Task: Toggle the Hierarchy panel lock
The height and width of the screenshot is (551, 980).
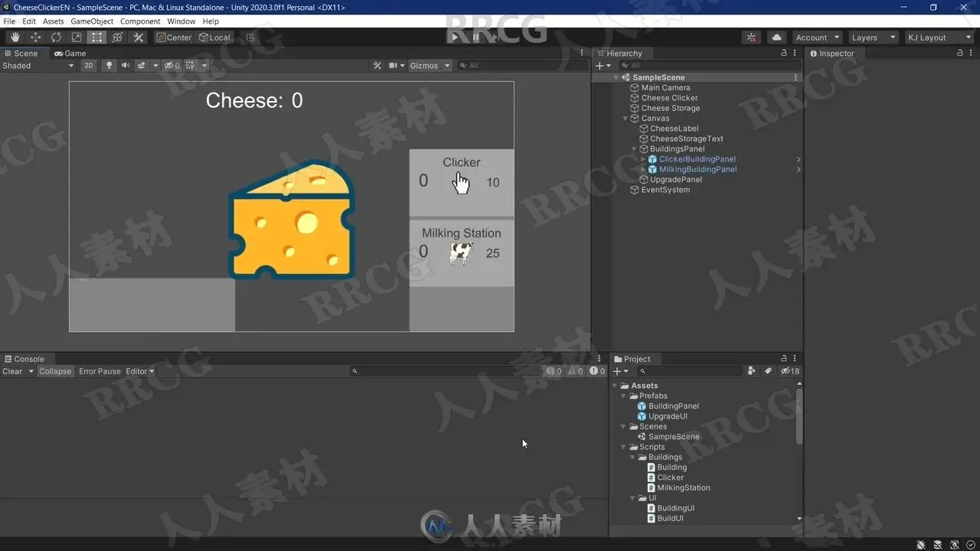Action: click(783, 54)
